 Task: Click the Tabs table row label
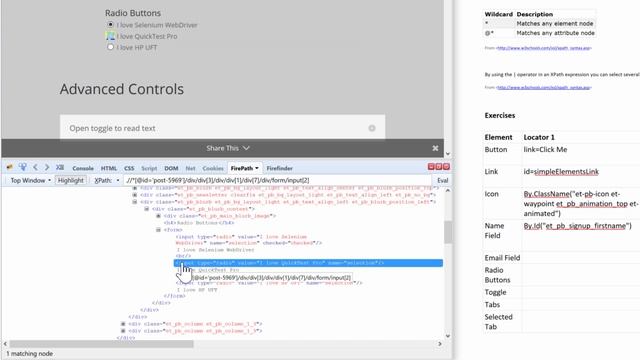click(492, 304)
